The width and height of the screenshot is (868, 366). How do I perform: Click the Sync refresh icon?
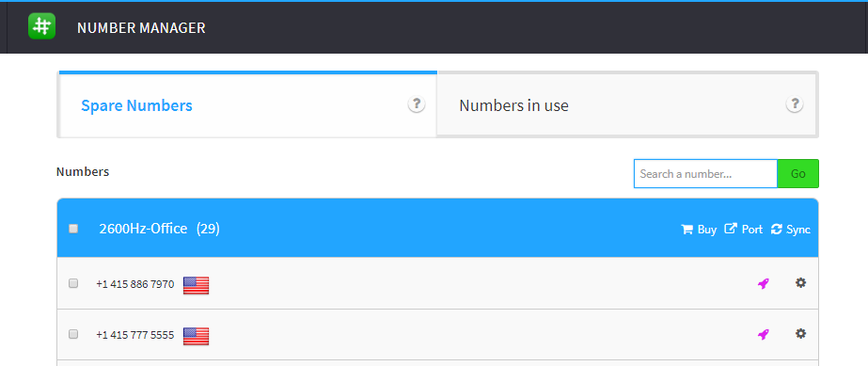click(777, 230)
